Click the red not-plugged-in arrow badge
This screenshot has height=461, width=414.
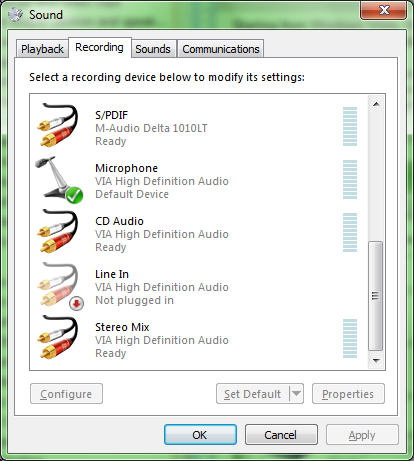point(76,303)
